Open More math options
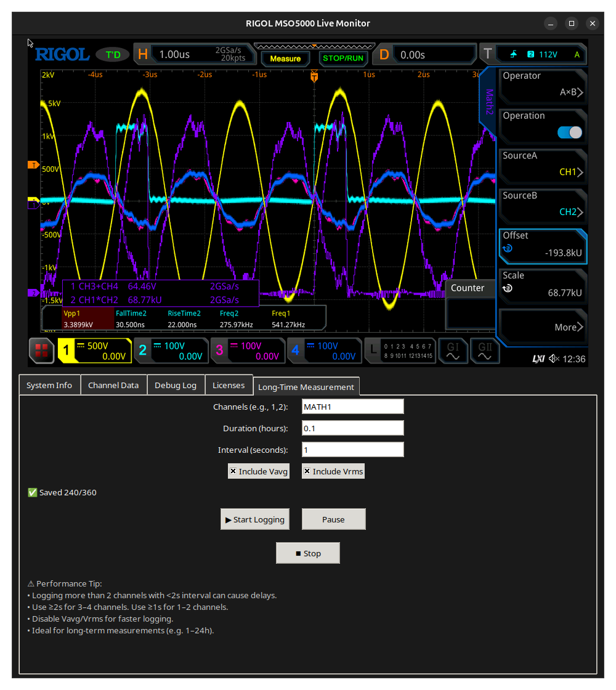616x690 pixels. 543,326
